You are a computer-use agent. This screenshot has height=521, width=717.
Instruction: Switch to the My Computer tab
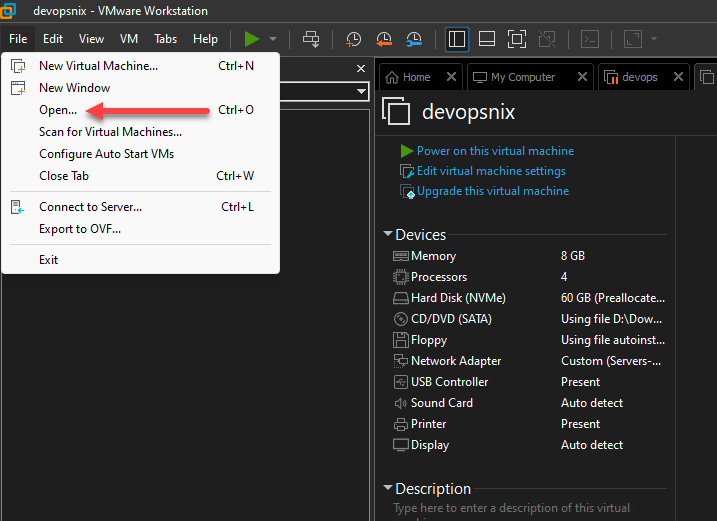tap(522, 77)
